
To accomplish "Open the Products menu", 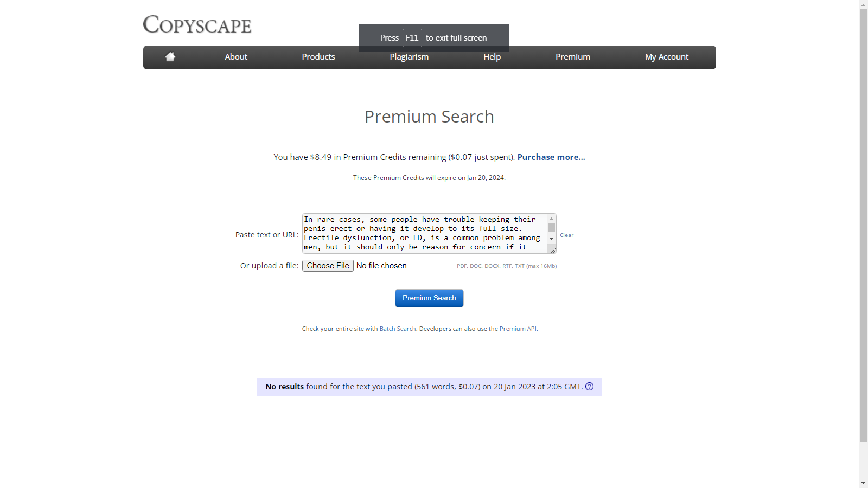I will (318, 57).
